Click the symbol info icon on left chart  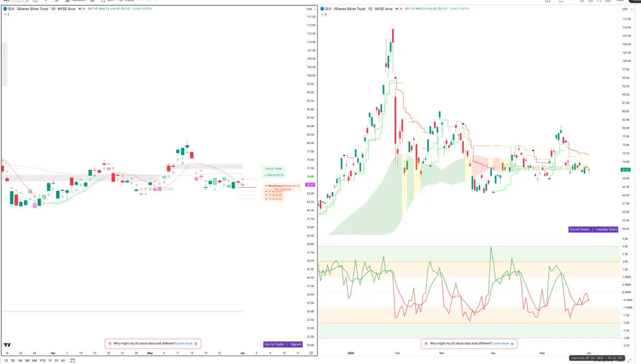pos(5,9)
